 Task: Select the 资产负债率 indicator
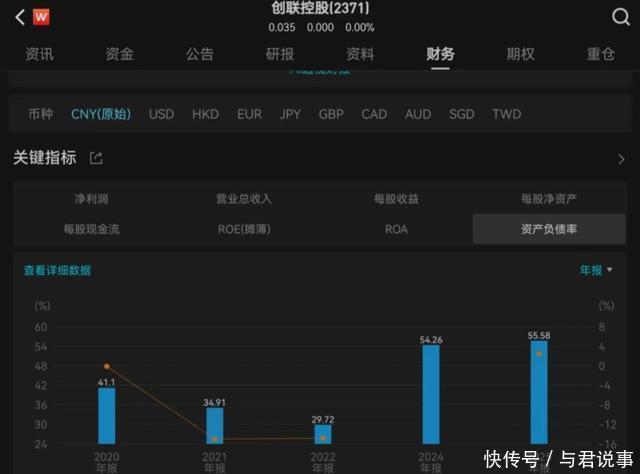point(549,229)
